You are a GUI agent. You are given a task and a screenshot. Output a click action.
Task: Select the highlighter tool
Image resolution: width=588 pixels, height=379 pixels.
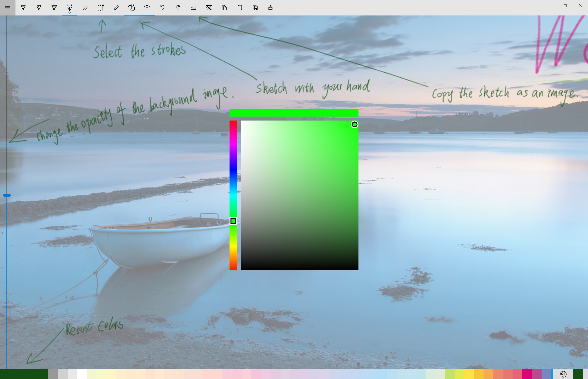(54, 8)
